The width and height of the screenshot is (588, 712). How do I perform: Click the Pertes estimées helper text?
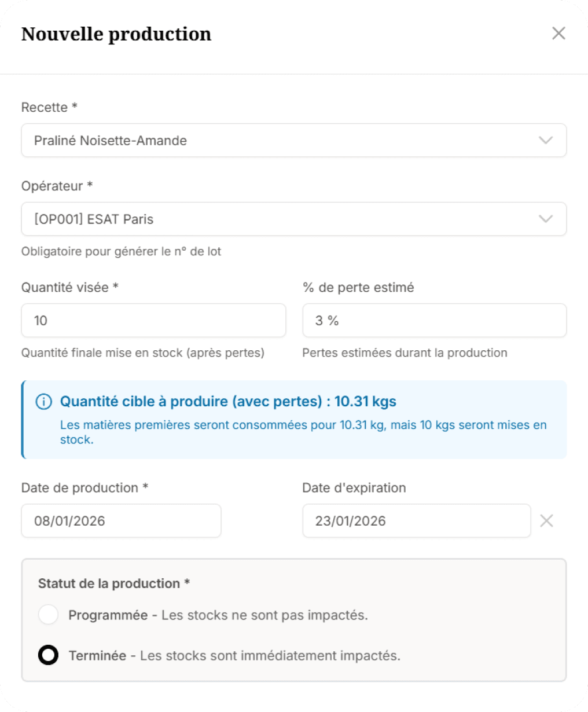point(405,353)
